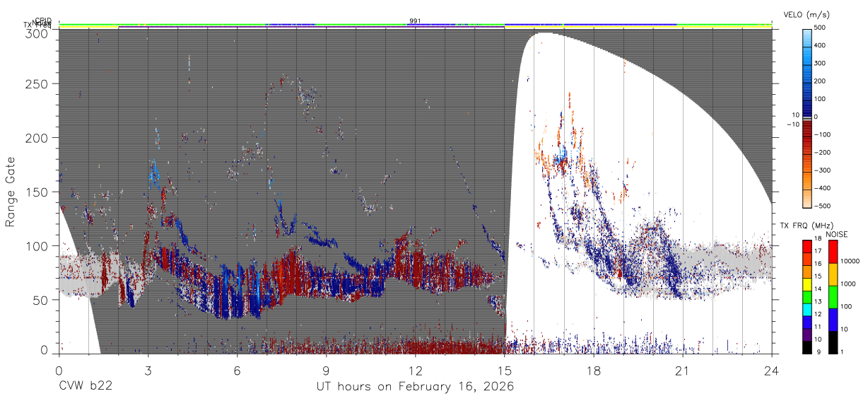Click the "991" CPID value at top
This screenshot has height=401, width=868.
[x=415, y=21]
